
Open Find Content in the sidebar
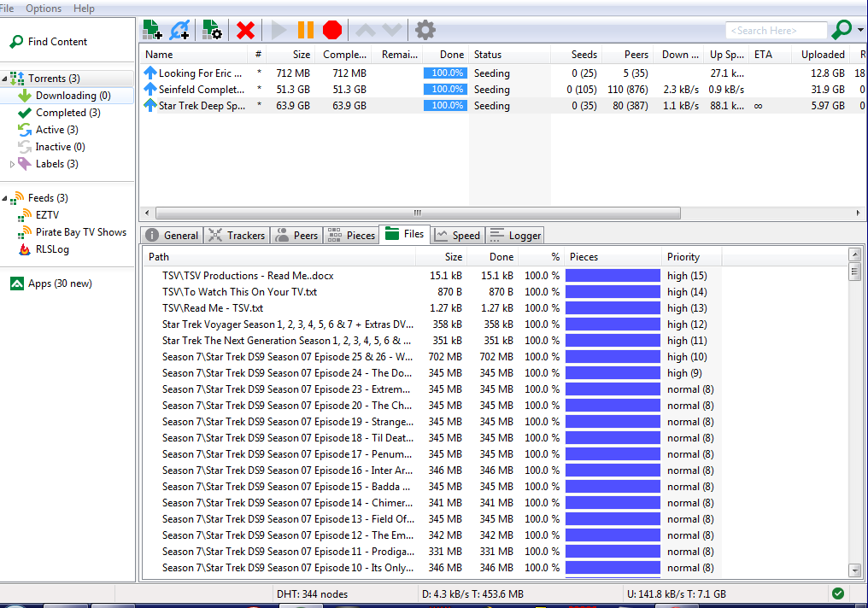(x=57, y=42)
